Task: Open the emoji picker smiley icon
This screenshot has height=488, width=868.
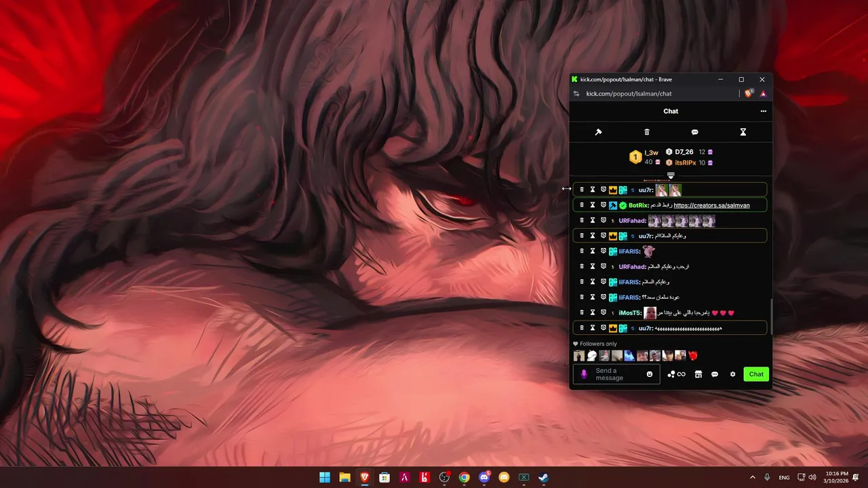Action: 649,374
